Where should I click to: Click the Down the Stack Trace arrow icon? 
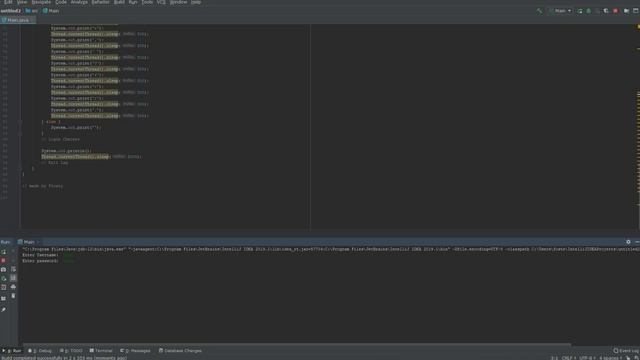click(x=13, y=260)
